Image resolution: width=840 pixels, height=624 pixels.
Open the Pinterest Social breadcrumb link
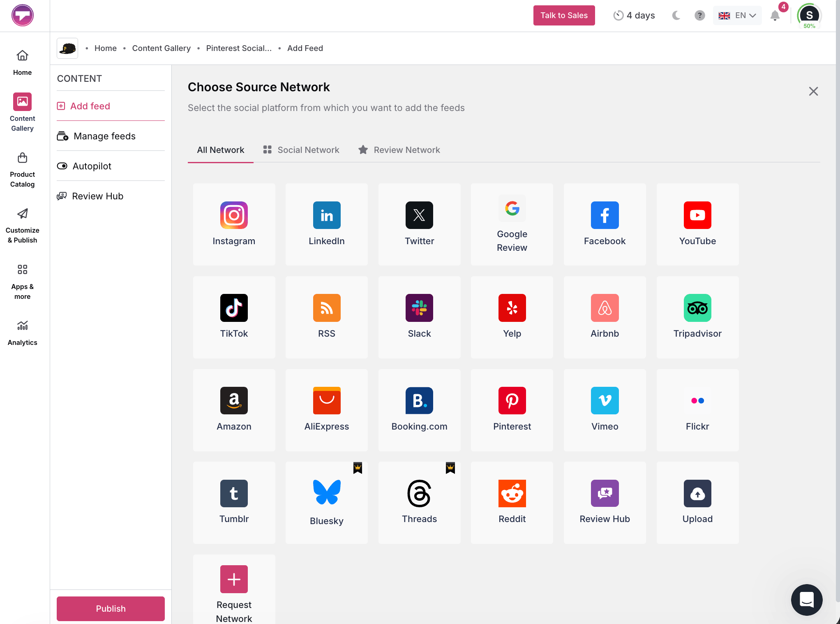click(x=239, y=49)
